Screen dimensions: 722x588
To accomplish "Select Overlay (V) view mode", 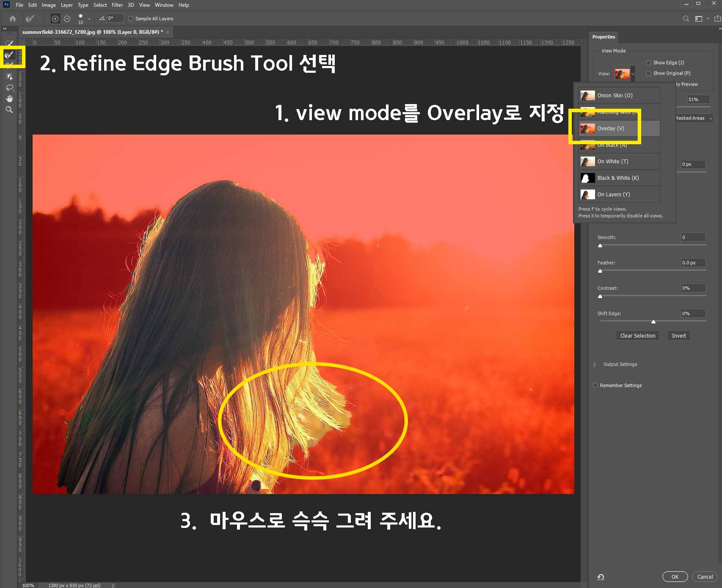I will [619, 129].
